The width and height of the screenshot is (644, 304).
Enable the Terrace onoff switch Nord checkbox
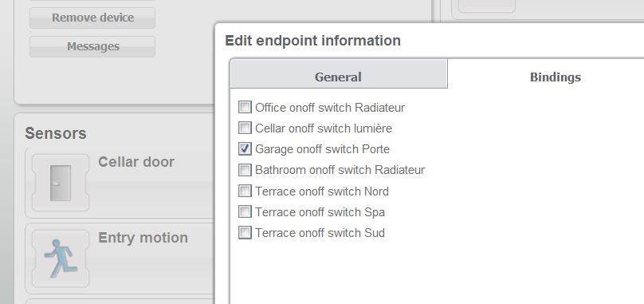(245, 191)
